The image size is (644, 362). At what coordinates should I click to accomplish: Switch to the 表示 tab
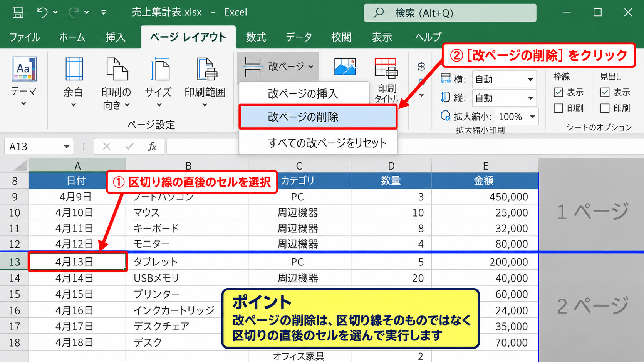382,37
